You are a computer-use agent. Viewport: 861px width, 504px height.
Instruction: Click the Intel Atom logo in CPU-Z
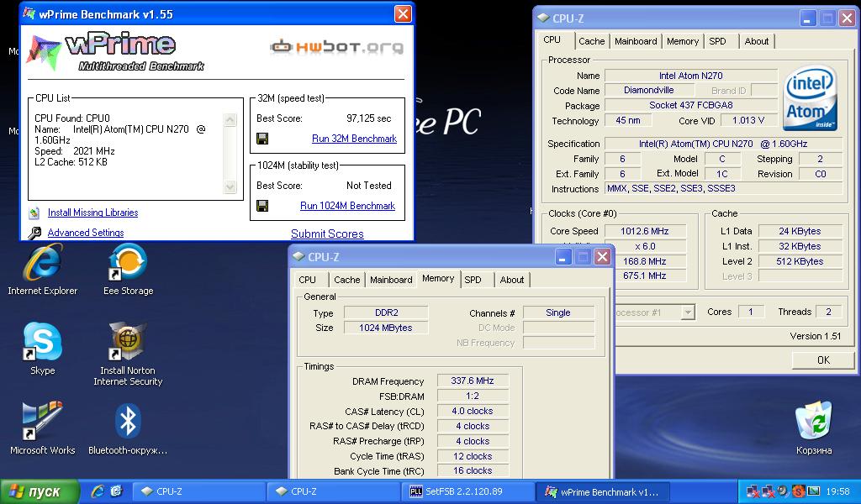(811, 98)
